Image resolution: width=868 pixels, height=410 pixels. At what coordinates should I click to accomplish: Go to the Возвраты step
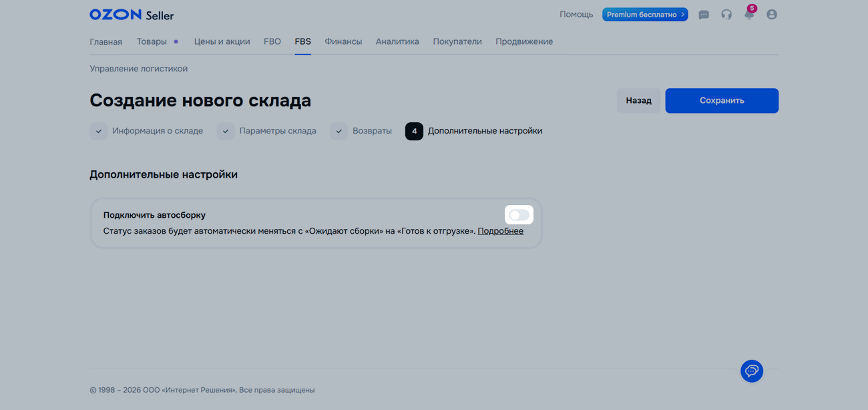point(372,132)
